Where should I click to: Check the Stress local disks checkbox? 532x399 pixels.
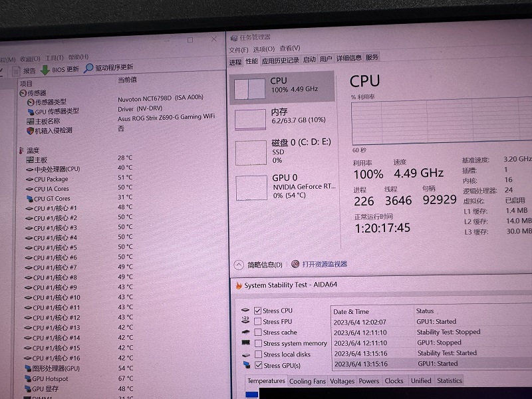258,354
